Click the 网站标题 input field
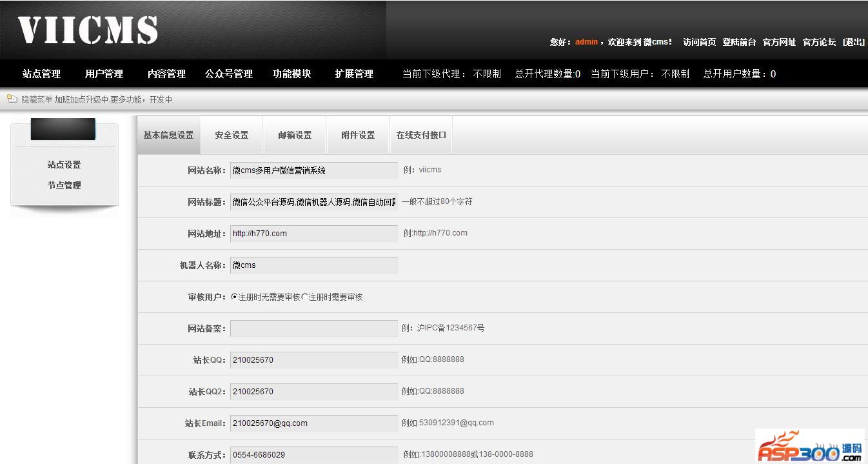This screenshot has width=868, height=464. 314,202
